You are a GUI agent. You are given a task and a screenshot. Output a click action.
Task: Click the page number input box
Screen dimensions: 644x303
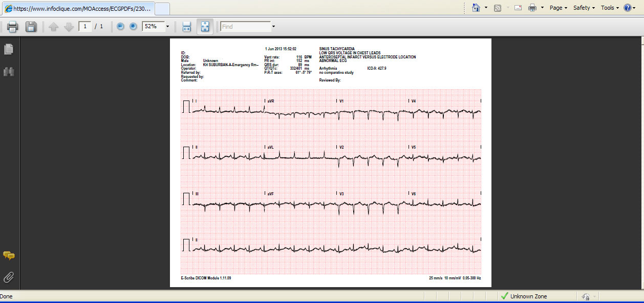pos(85,27)
